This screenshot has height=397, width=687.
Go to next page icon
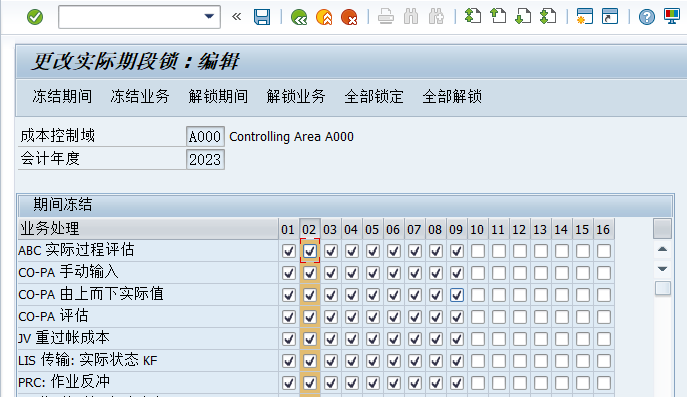pyautogui.click(x=523, y=16)
